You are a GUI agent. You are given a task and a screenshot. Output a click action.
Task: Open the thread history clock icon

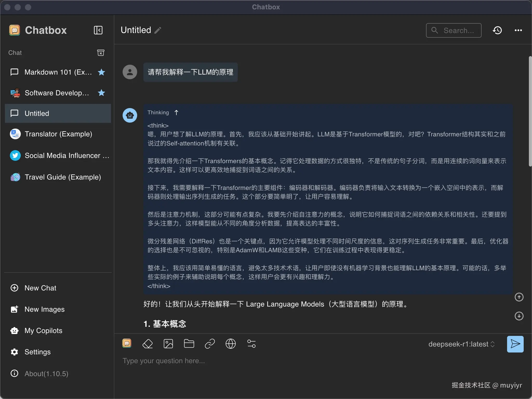[x=497, y=30]
